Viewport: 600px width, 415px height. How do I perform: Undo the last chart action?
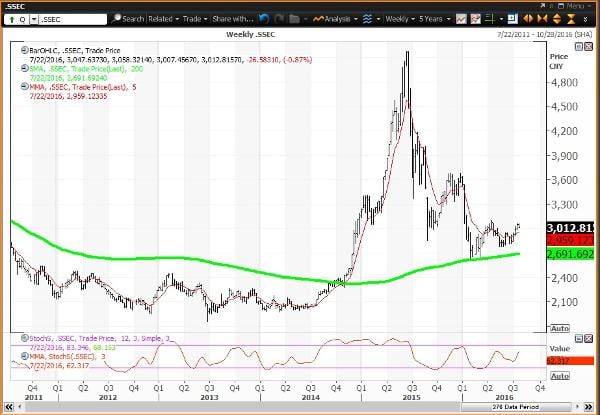tap(263, 18)
